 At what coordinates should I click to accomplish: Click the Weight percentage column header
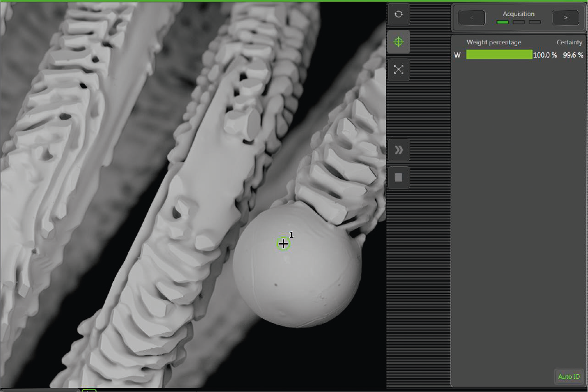494,43
